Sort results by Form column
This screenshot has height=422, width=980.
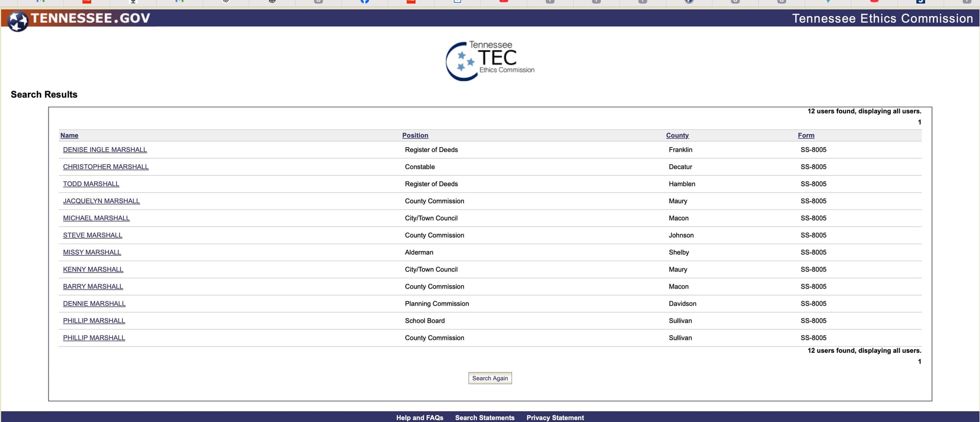click(806, 135)
